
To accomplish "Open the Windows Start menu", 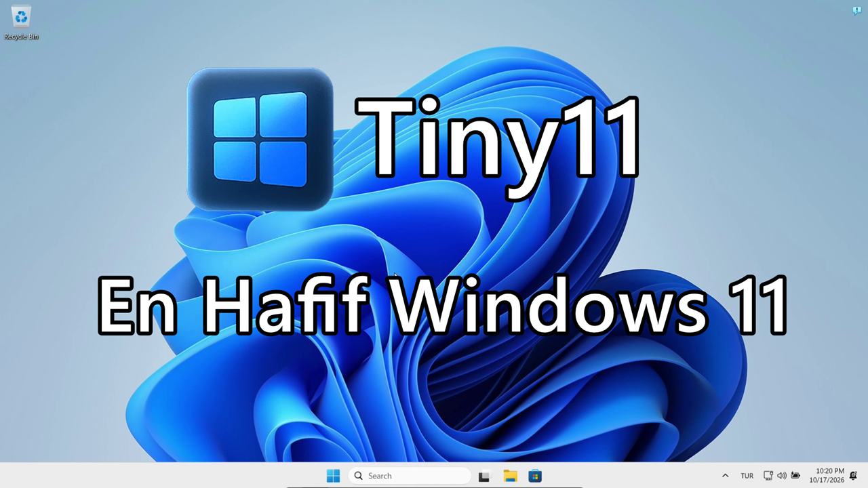I will click(333, 476).
